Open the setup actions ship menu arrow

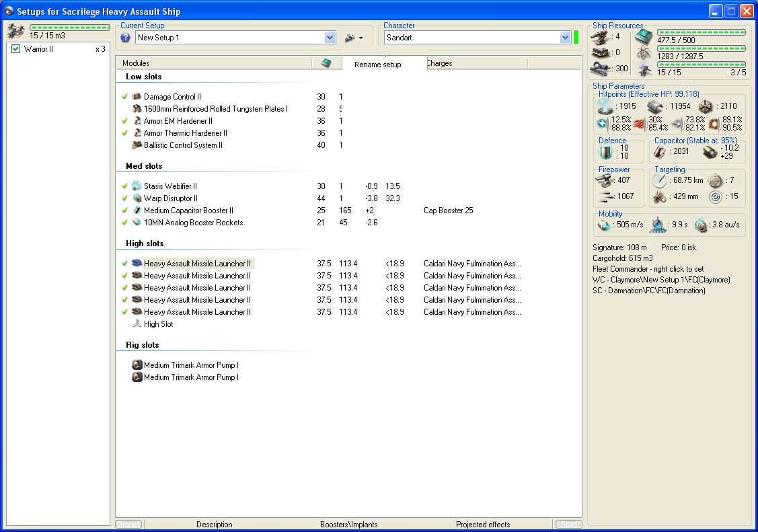point(361,38)
